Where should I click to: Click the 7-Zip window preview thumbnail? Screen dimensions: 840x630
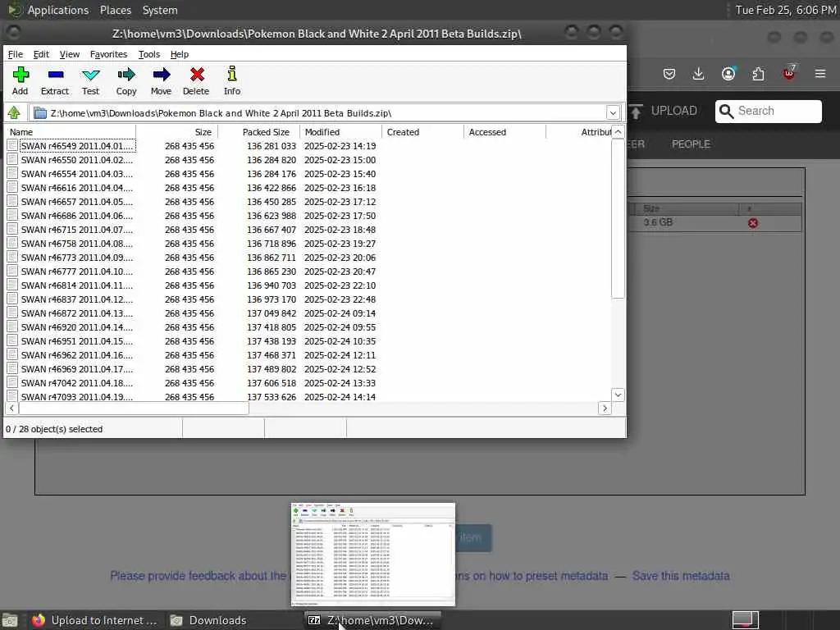[x=373, y=554]
